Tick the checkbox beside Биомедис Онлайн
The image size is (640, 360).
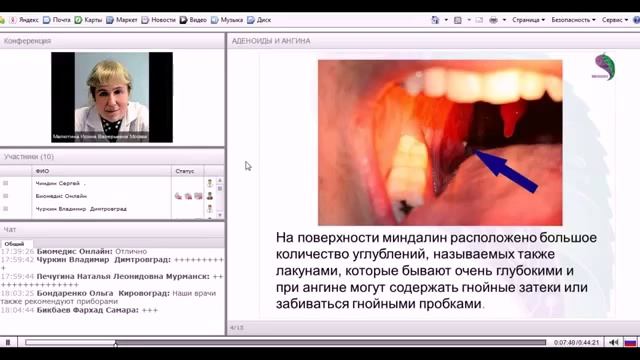(x=5, y=196)
